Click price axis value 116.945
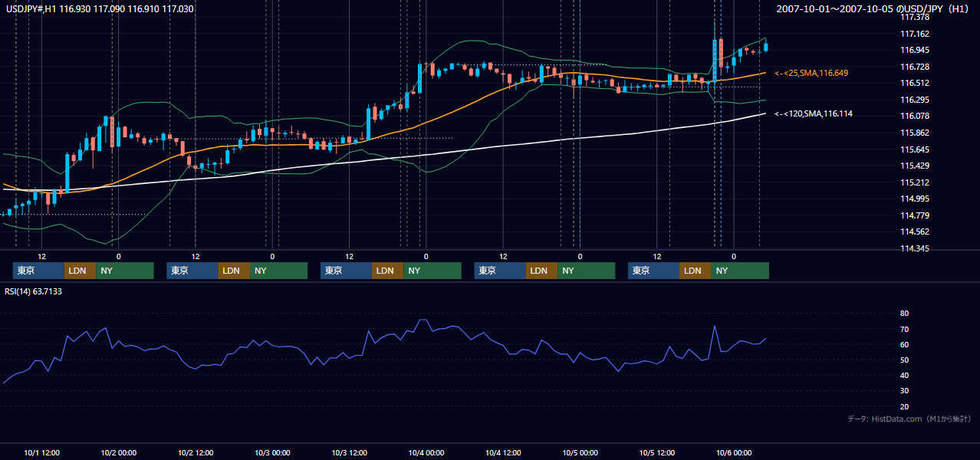The width and height of the screenshot is (980, 460). point(914,50)
